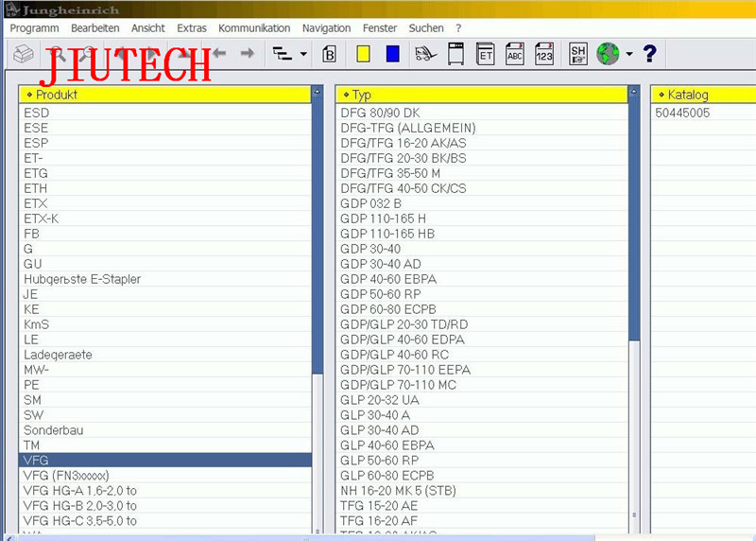Open the blue question mark help

point(649,54)
